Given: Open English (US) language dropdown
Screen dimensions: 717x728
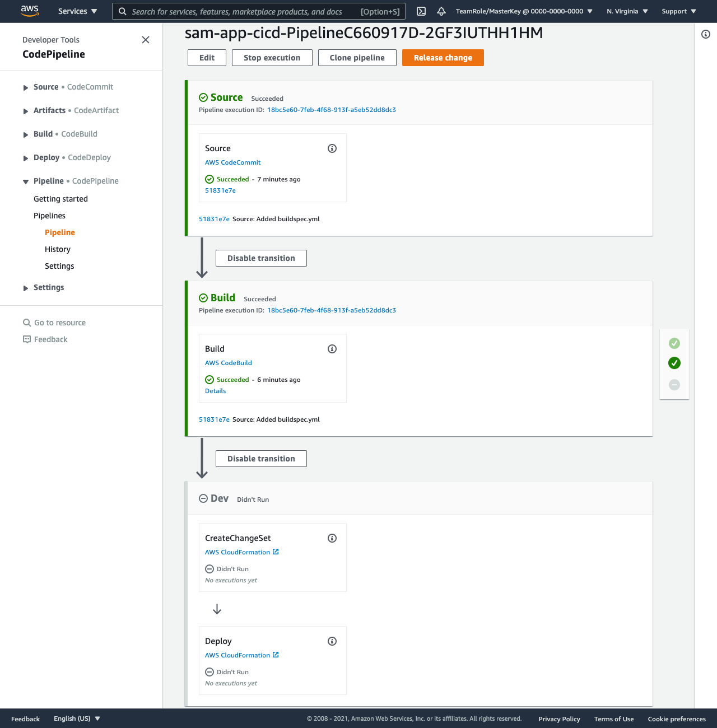Looking at the screenshot, I should click(x=77, y=718).
